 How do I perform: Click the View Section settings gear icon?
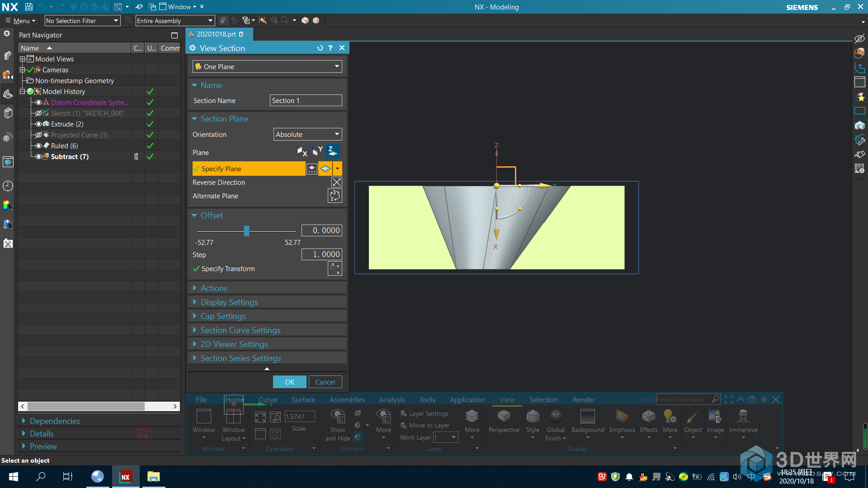[x=193, y=48]
